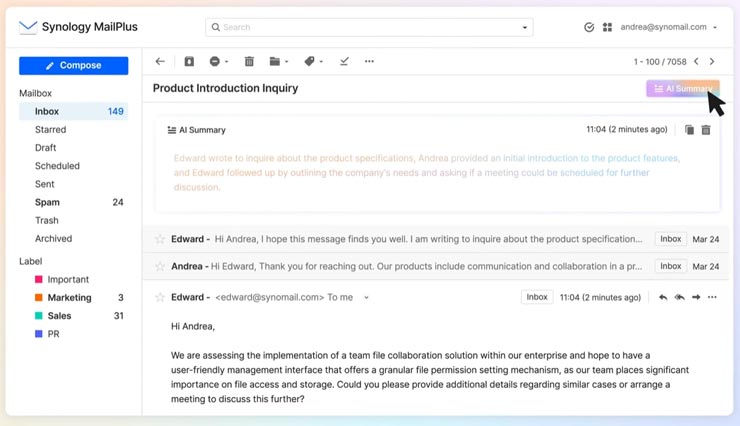Image resolution: width=740 pixels, height=426 pixels.
Task: Delete the email with the toolbar trash icon
Action: 249,62
